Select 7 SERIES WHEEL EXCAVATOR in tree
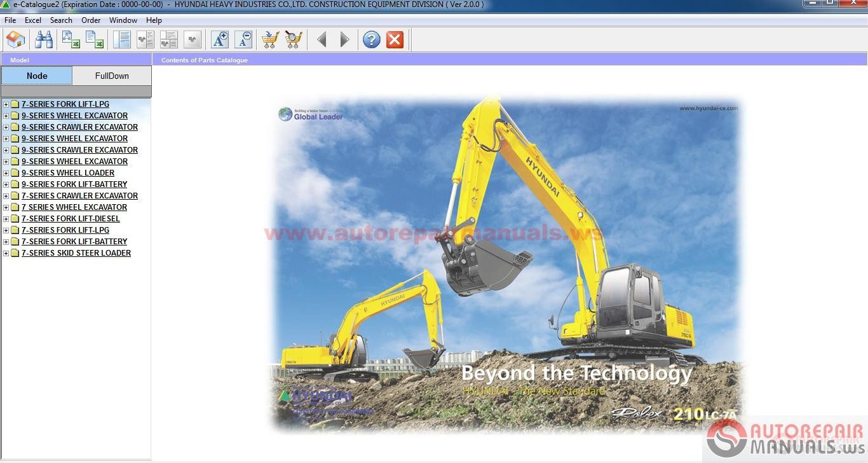Image resolution: width=868 pixels, height=463 pixels. tap(74, 207)
